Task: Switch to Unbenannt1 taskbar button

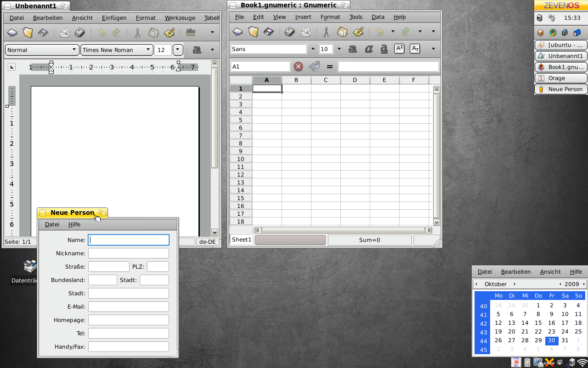Action: (561, 56)
